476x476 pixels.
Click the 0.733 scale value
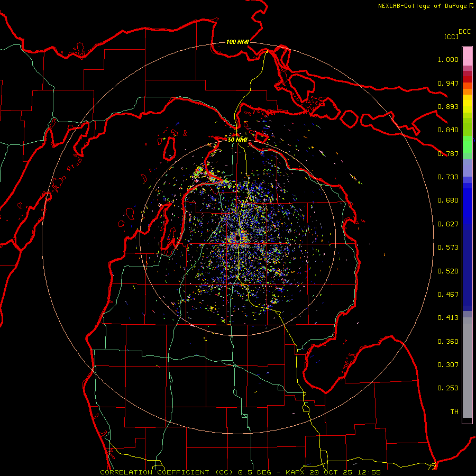pos(448,177)
